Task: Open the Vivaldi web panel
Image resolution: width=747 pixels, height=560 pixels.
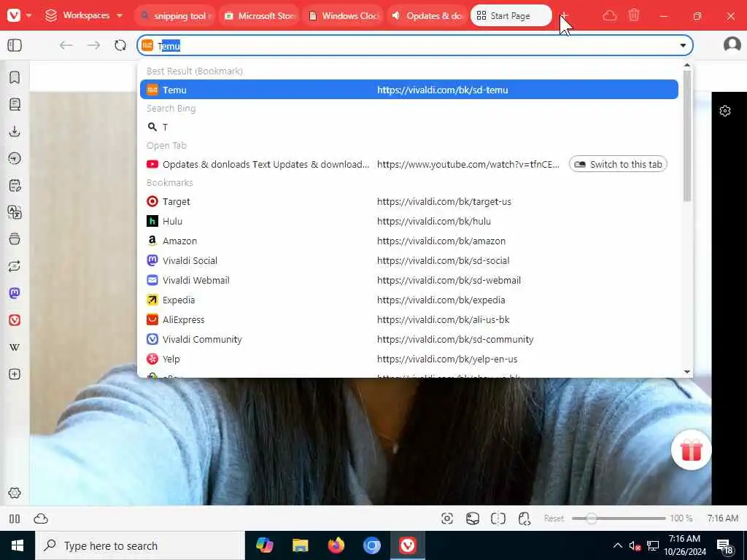Action: point(15,320)
